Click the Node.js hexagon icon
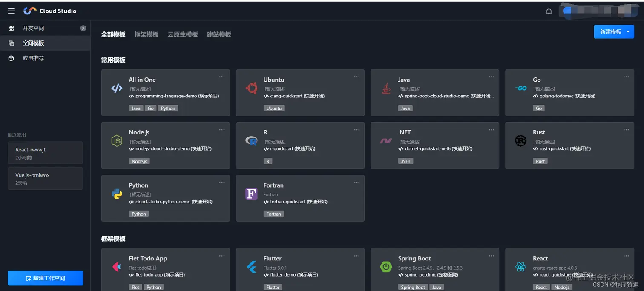 coord(117,141)
